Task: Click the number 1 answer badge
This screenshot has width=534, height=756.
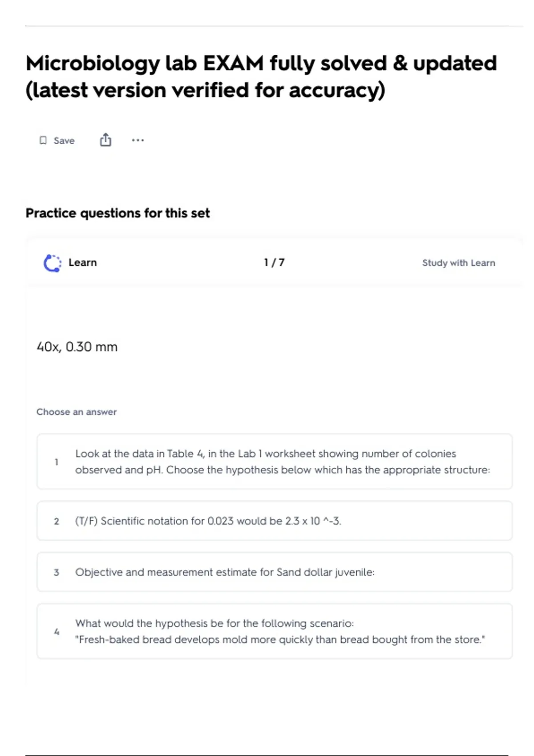Action: (x=57, y=462)
